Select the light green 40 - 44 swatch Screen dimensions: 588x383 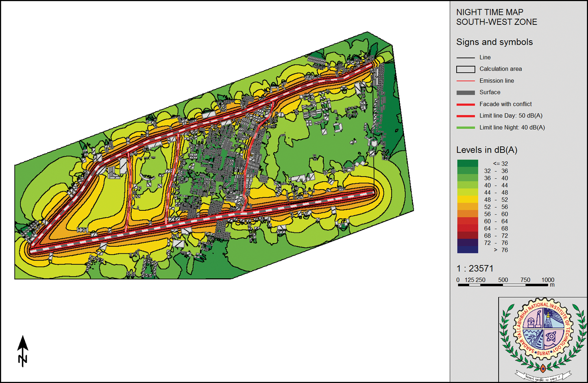pos(468,185)
